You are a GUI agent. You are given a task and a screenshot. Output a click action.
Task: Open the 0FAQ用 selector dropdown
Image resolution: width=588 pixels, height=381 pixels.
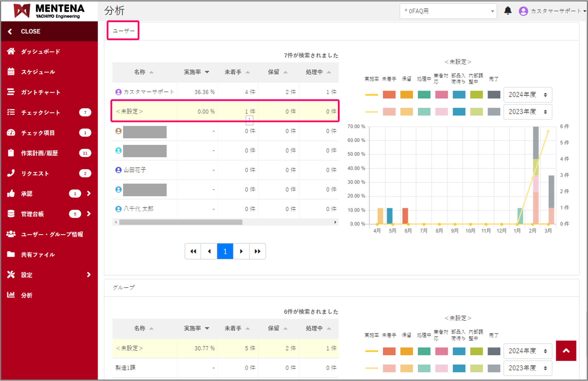(x=448, y=11)
